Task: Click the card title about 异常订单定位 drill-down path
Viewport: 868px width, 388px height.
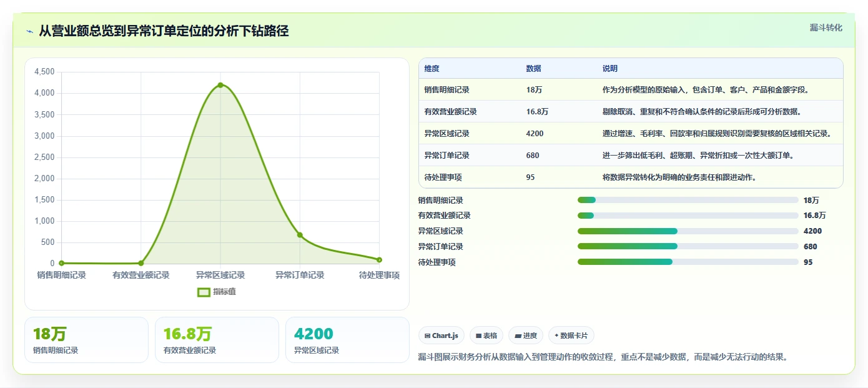Action: click(164, 31)
